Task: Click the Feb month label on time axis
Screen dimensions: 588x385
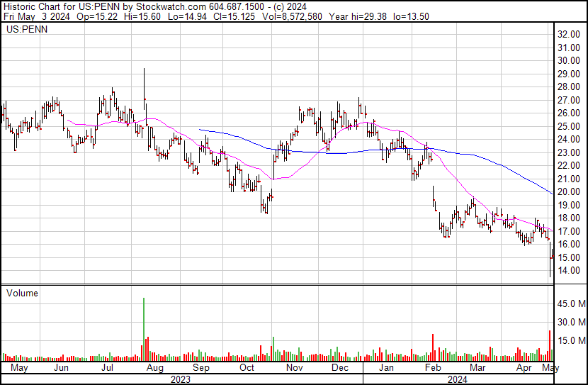Action: [433, 368]
